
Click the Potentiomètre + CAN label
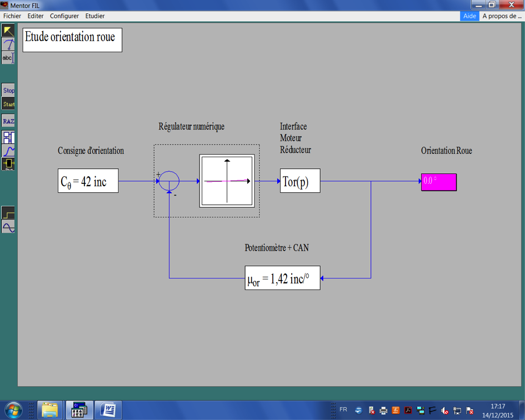point(277,248)
